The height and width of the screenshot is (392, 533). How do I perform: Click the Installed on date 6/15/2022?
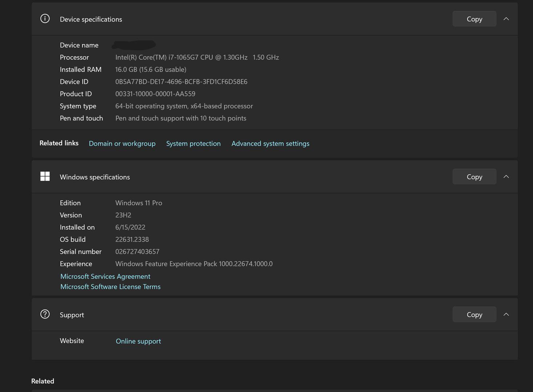point(130,227)
